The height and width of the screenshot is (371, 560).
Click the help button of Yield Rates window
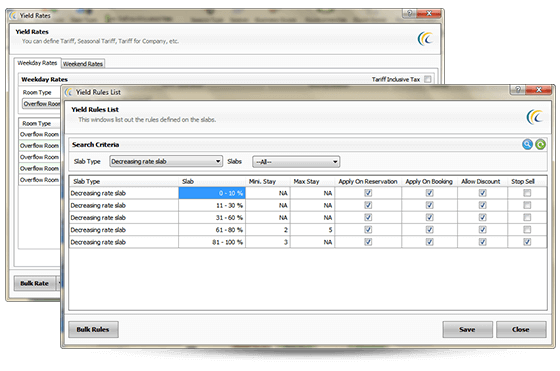[409, 13]
